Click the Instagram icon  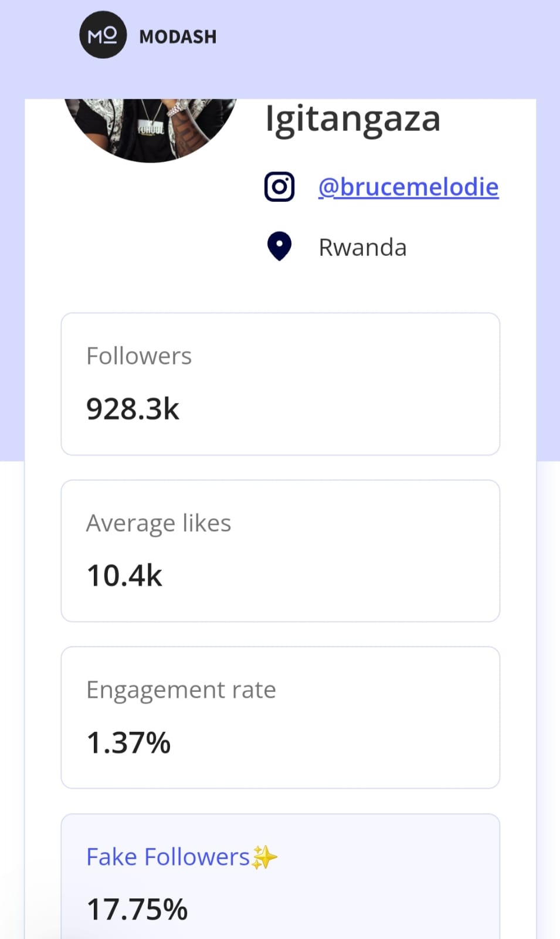click(279, 187)
